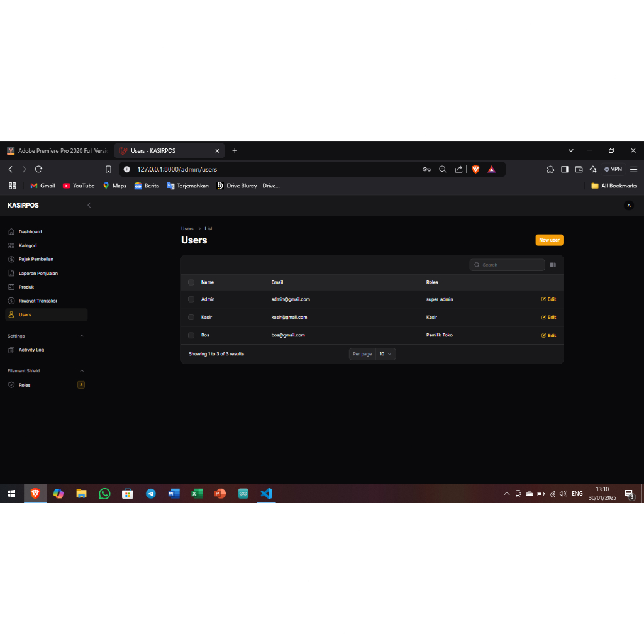This screenshot has height=644, width=644.
Task: Toggle table columns icon
Action: [553, 265]
